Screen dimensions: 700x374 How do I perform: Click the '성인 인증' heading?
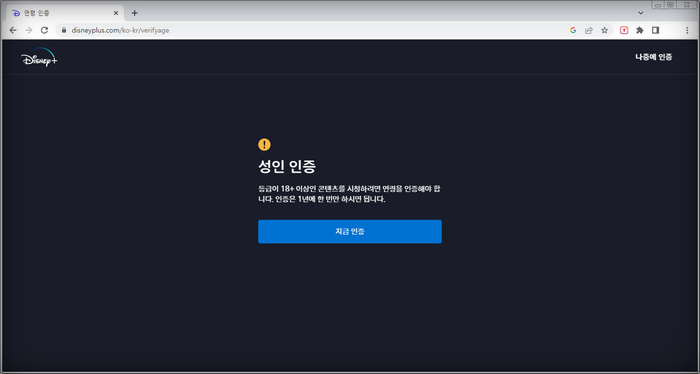287,166
